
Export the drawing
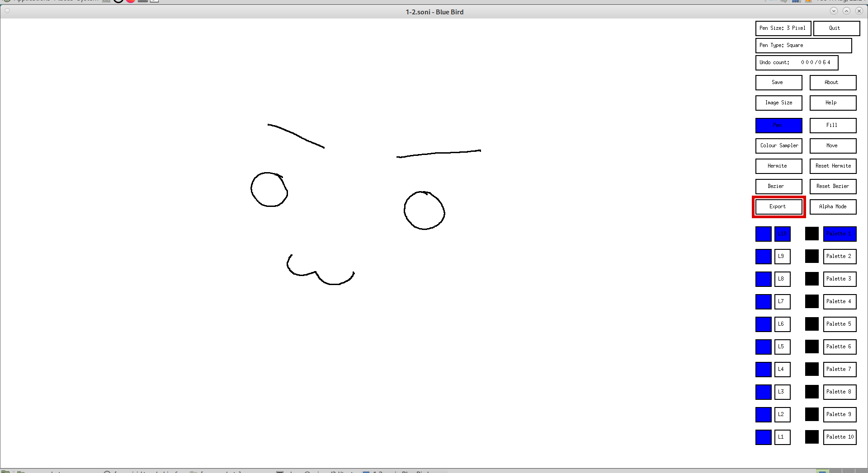[778, 206]
